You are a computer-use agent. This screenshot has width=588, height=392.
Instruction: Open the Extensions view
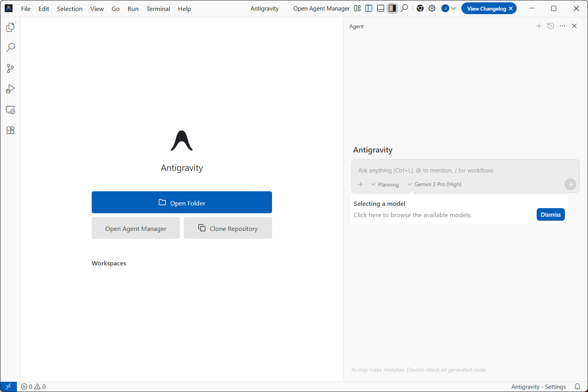pos(11,130)
